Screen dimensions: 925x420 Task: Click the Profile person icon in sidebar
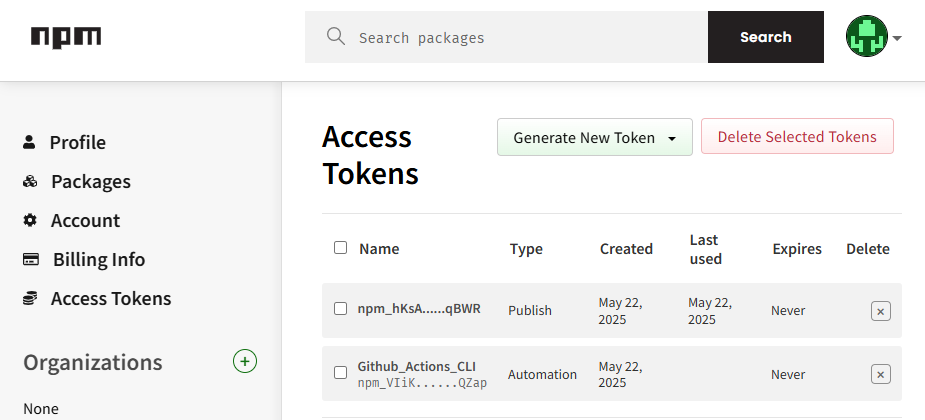(29, 142)
